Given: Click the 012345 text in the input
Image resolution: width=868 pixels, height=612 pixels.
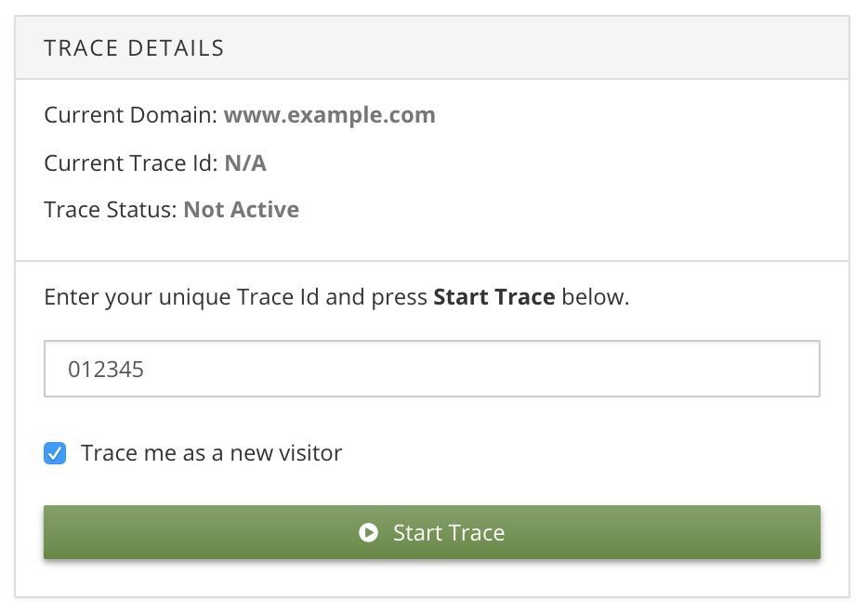Looking at the screenshot, I should coord(106,370).
